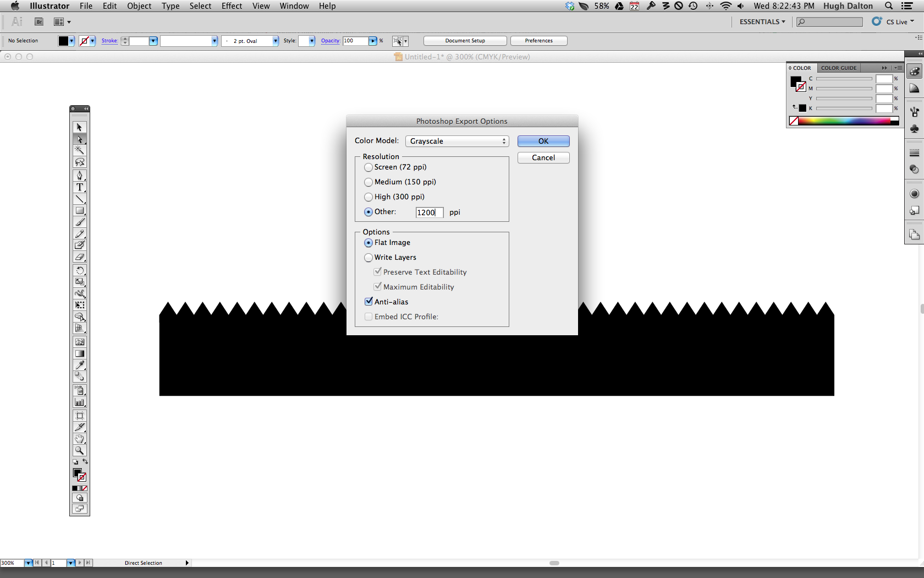
Task: Open the Style dropdown in control bar
Action: (312, 41)
